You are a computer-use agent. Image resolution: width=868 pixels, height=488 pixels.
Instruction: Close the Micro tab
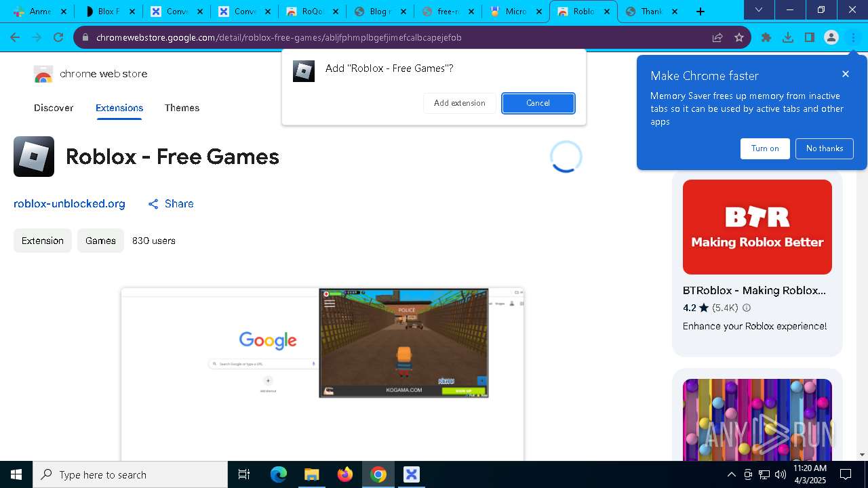539,12
